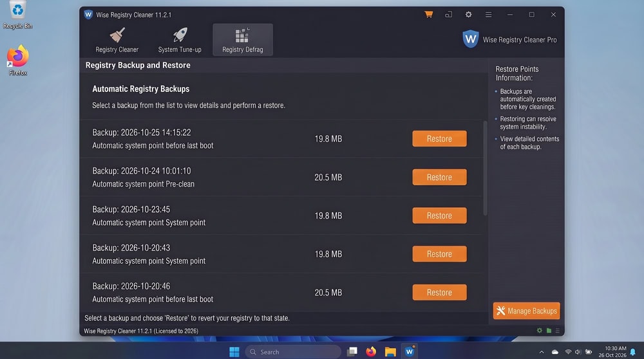Click the Manage Backups button

(x=527, y=311)
